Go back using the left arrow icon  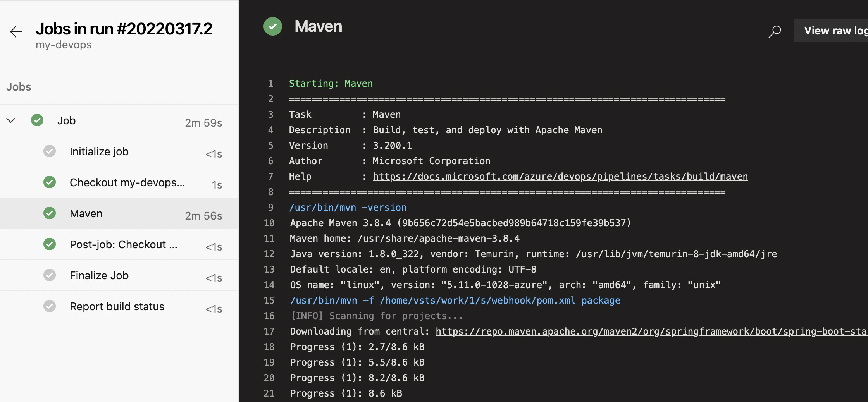(16, 31)
